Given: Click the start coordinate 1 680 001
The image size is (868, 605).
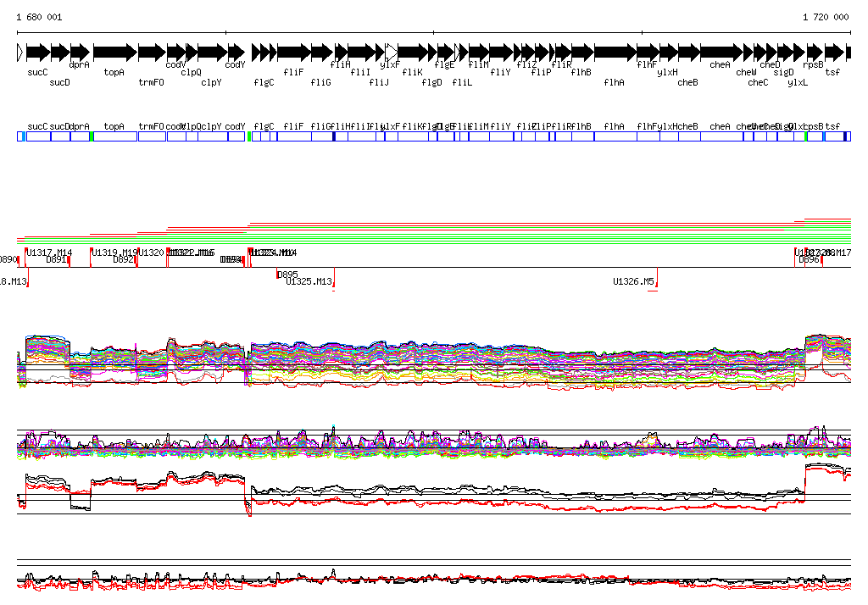Looking at the screenshot, I should 39,17.
